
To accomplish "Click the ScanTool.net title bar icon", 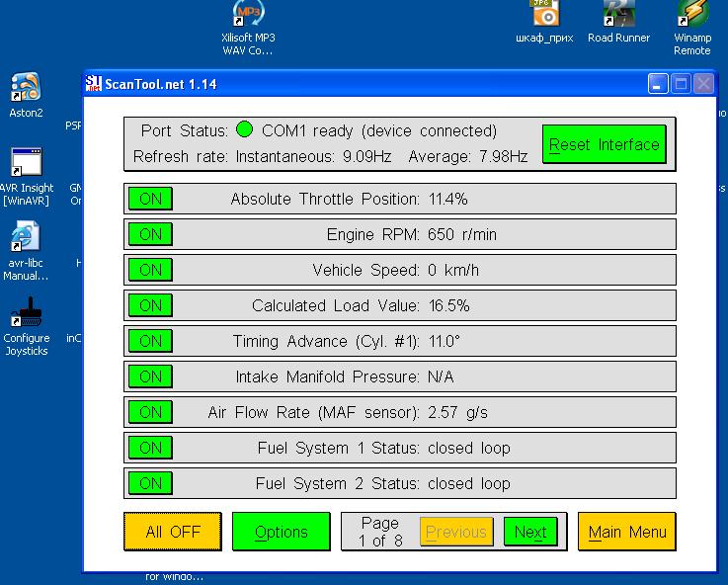I will pyautogui.click(x=94, y=84).
